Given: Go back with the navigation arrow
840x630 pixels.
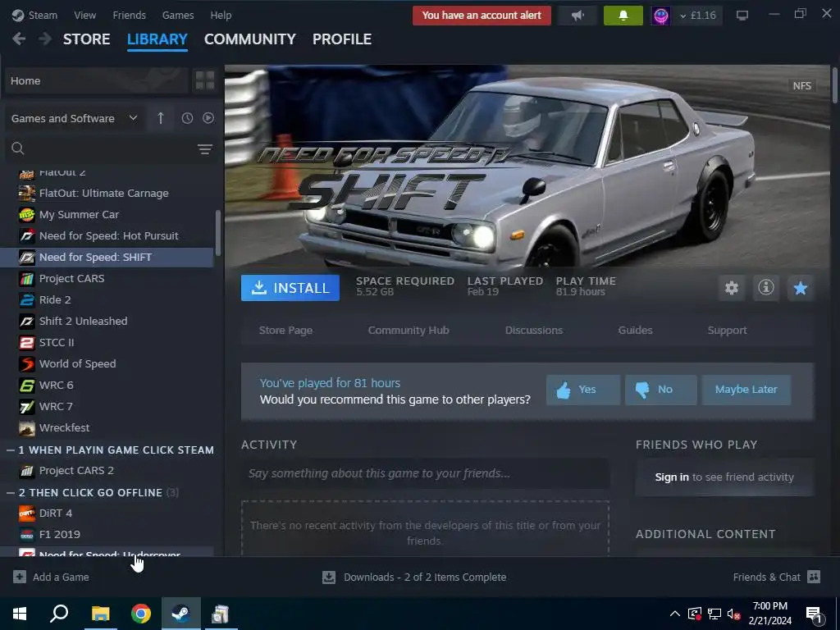Looking at the screenshot, I should tap(19, 39).
